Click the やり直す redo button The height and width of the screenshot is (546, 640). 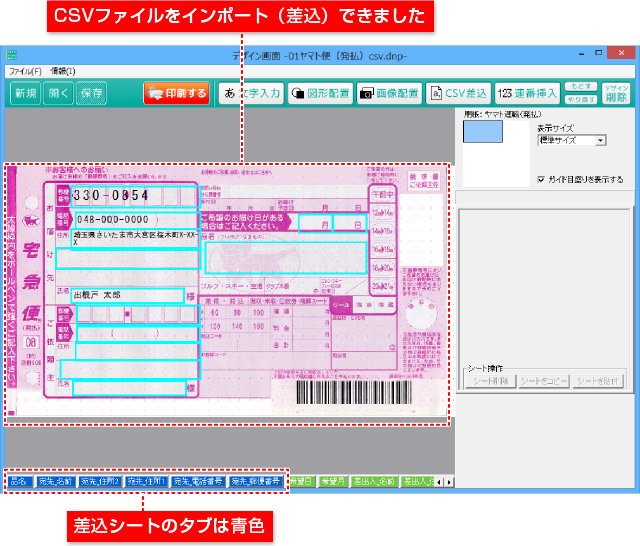tap(581, 99)
